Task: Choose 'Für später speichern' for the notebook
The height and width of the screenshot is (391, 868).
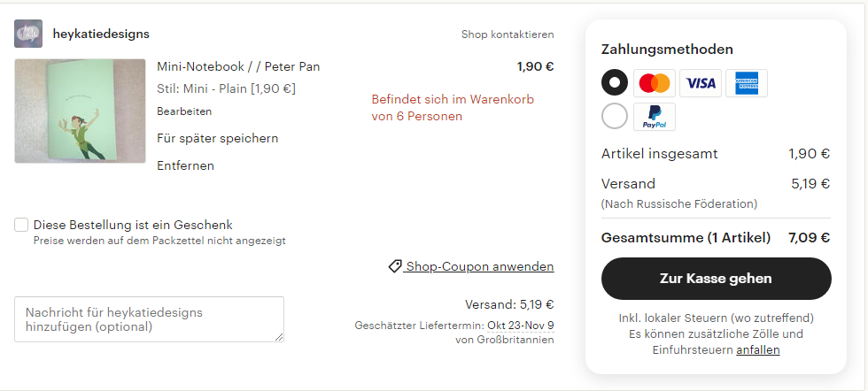Action: (218, 138)
